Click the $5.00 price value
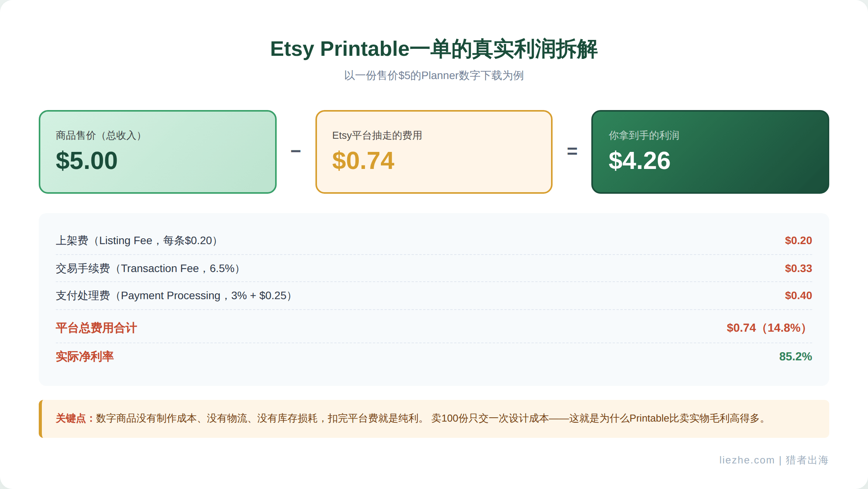This screenshot has height=489, width=868. tap(87, 160)
